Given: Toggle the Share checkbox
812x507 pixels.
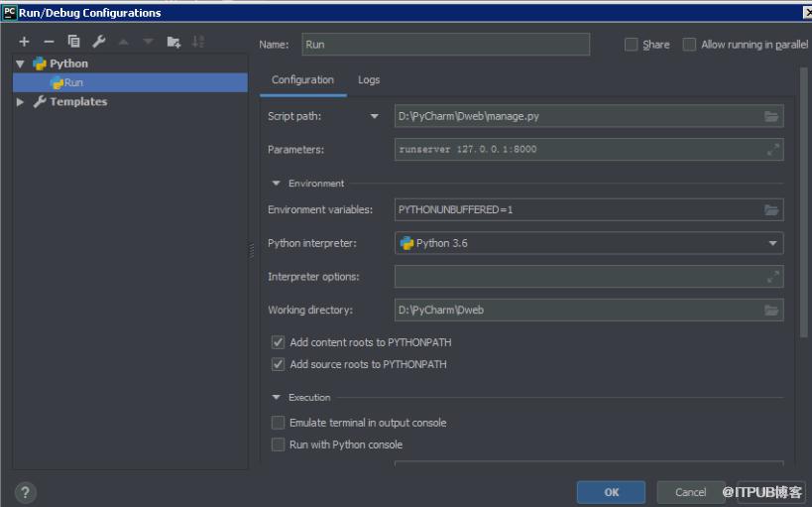Looking at the screenshot, I should tap(631, 45).
